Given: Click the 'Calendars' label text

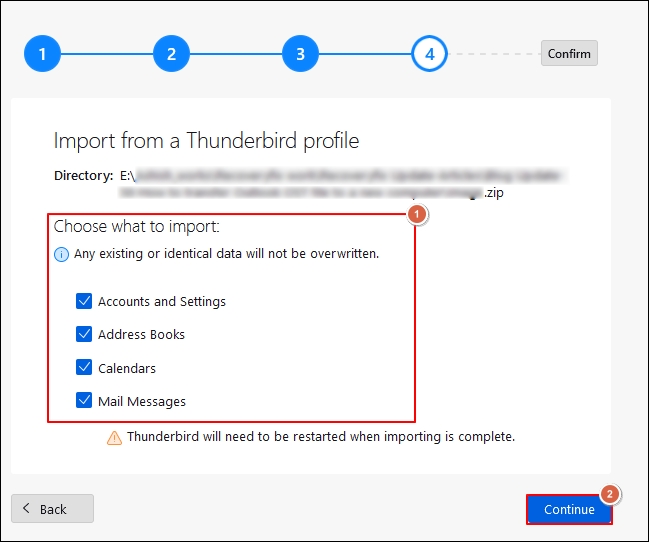Looking at the screenshot, I should pyautogui.click(x=127, y=368).
